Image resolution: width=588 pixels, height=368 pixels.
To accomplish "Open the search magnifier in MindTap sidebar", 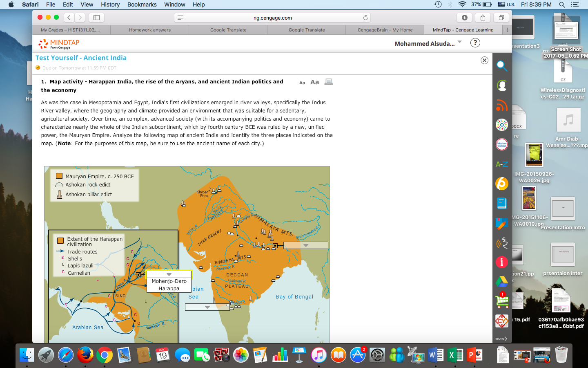I will (x=502, y=65).
